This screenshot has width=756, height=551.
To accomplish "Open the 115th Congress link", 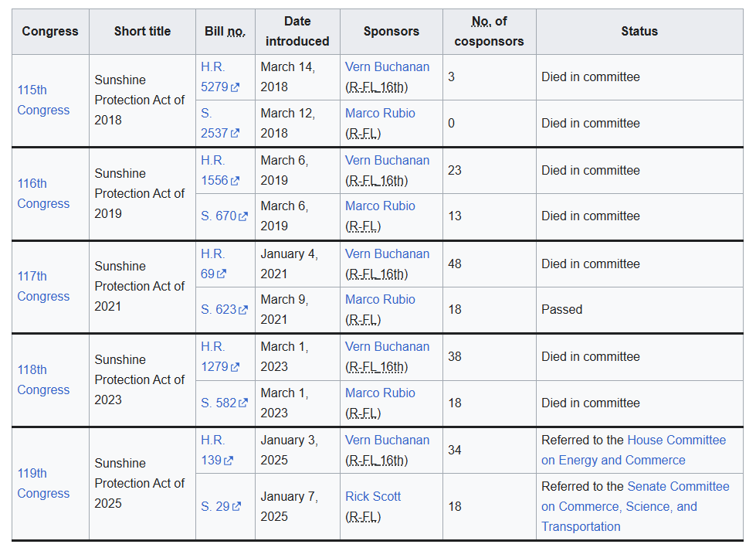I will click(43, 100).
